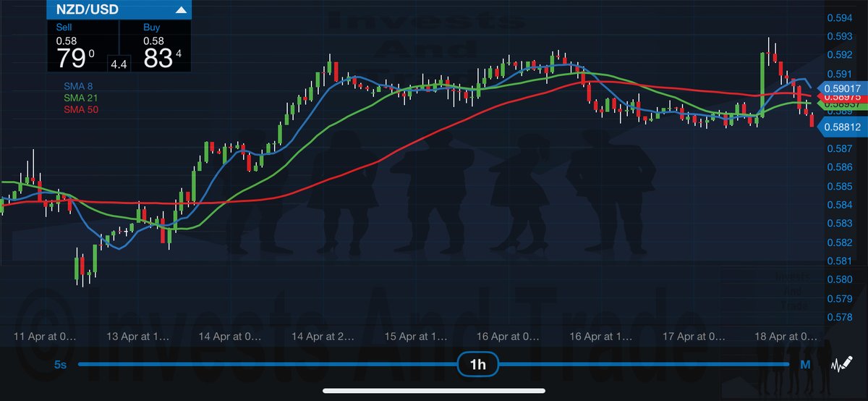This screenshot has width=868, height=401.
Task: Click the 18 Apr time axis label
Action: (x=786, y=337)
